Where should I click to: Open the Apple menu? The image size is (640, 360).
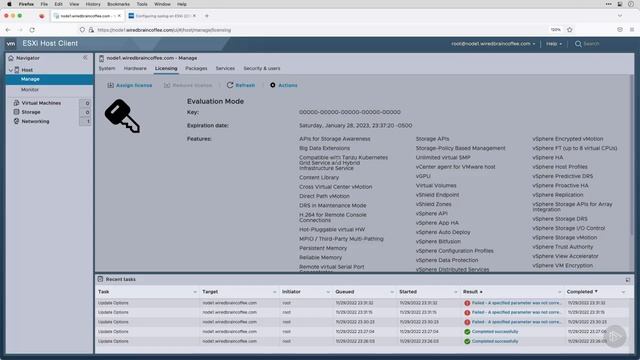(9, 4)
